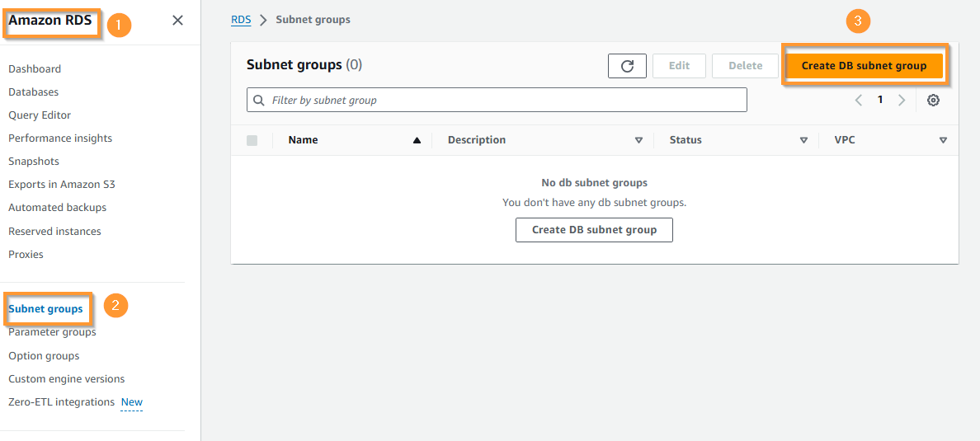Open Databases in the sidebar
Image resolution: width=980 pixels, height=441 pixels.
pyautogui.click(x=34, y=91)
